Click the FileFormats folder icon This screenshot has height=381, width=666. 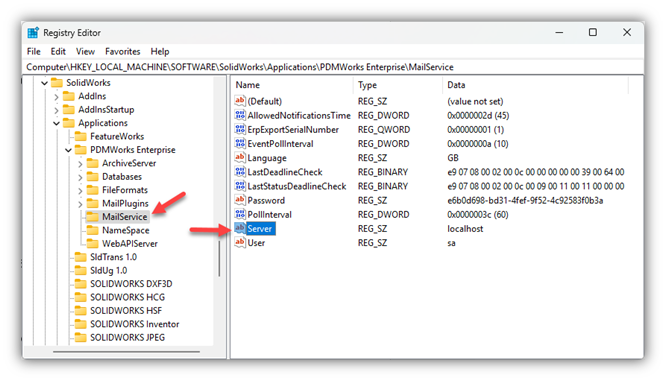[93, 190]
